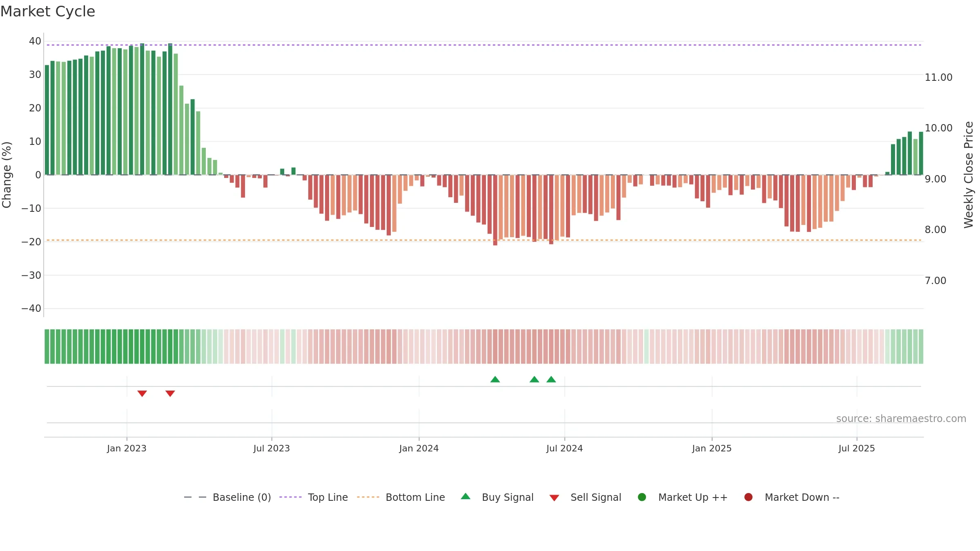
Task: Click the light green end of the heat strip
Action: click(x=921, y=347)
